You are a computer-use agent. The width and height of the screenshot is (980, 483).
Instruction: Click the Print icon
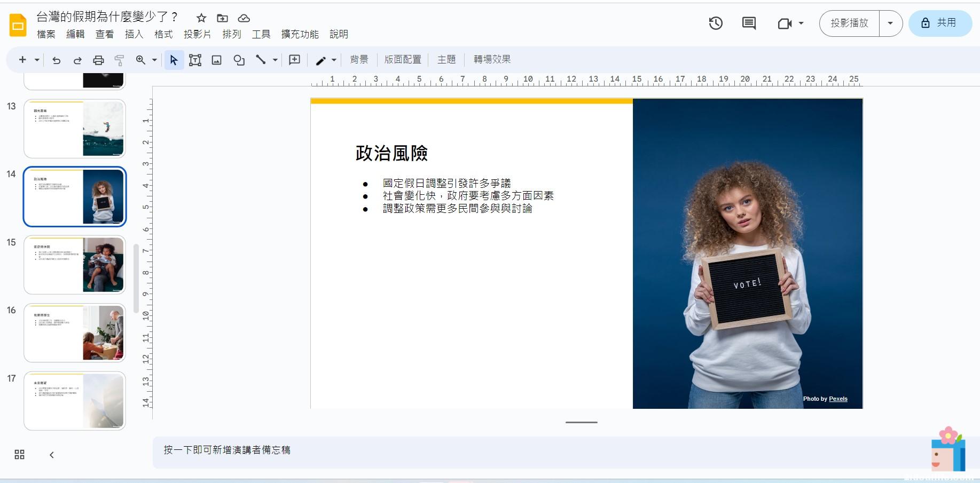[98, 60]
